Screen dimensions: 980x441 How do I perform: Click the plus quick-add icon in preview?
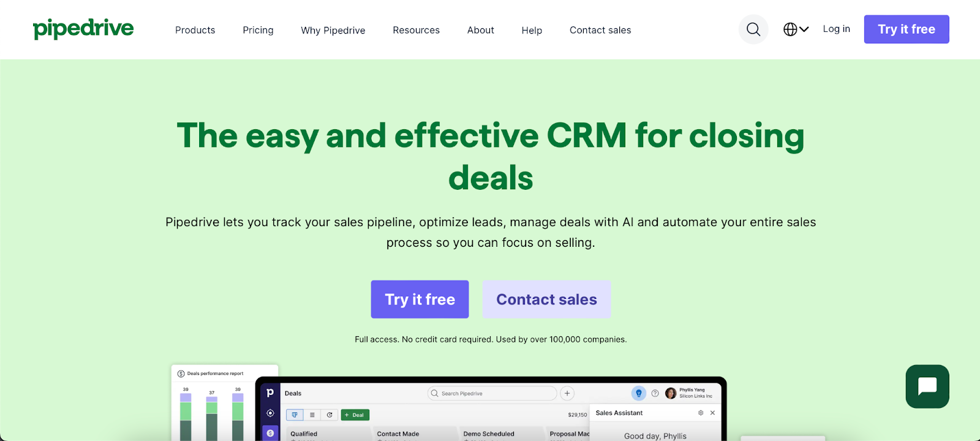[x=567, y=393]
